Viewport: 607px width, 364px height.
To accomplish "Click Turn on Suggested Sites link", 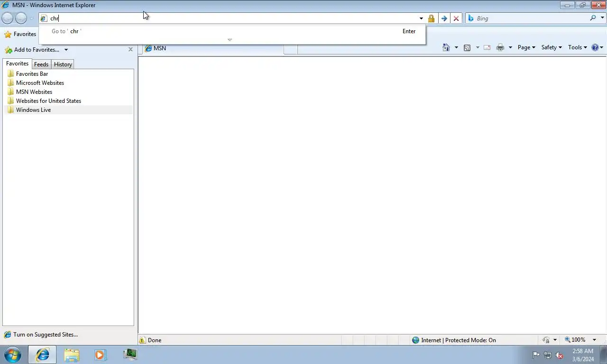I will click(x=41, y=335).
